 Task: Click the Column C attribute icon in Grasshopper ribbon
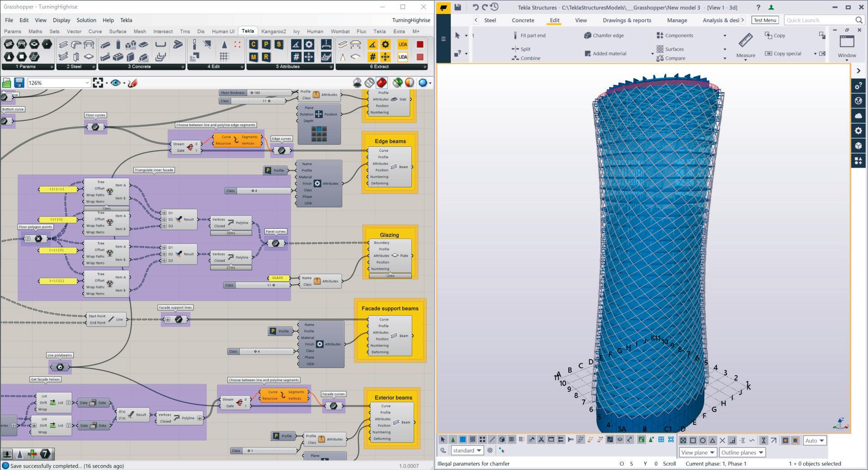coord(253,44)
